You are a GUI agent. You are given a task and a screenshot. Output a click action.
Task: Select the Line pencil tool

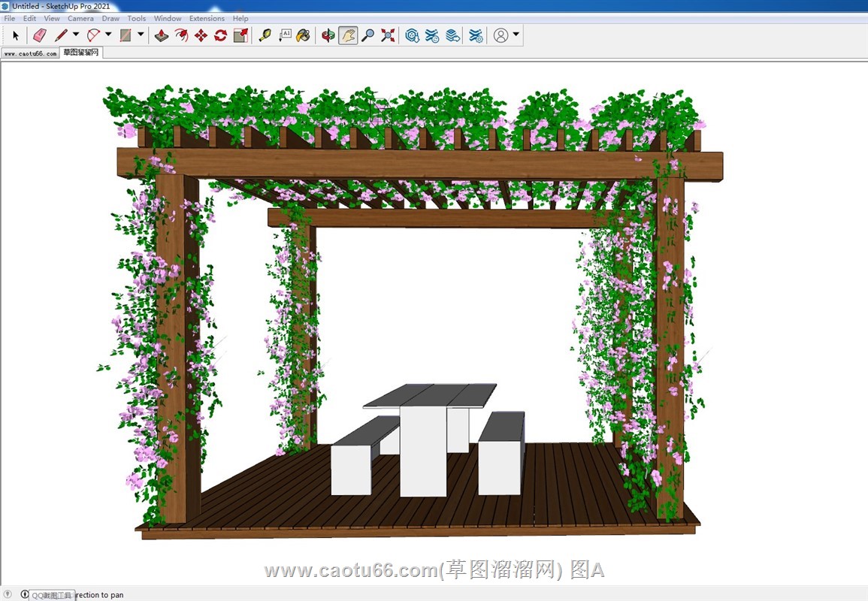(x=61, y=36)
